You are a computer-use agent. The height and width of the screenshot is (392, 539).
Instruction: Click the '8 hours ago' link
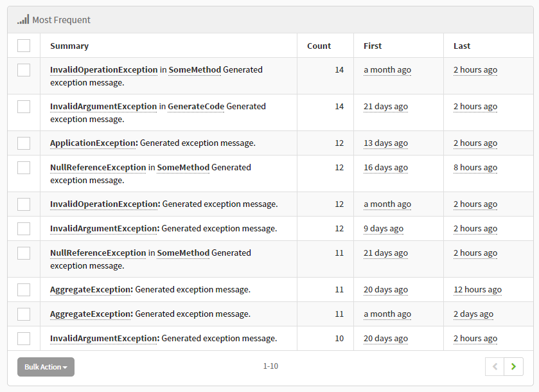pos(475,167)
